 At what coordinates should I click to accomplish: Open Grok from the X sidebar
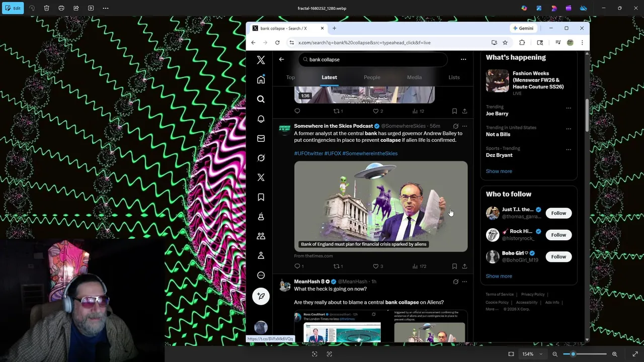pos(261,158)
